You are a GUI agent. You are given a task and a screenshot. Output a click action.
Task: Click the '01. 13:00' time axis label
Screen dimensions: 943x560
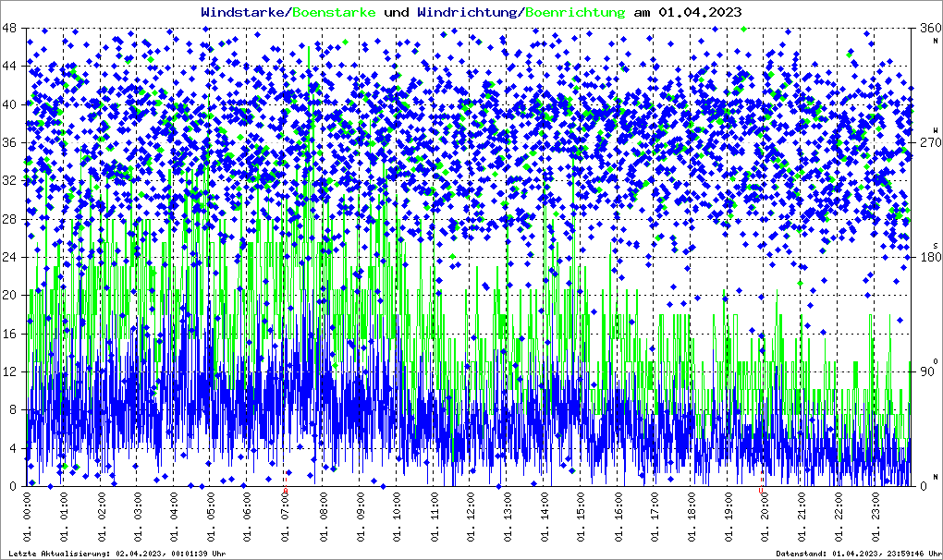tap(507, 517)
